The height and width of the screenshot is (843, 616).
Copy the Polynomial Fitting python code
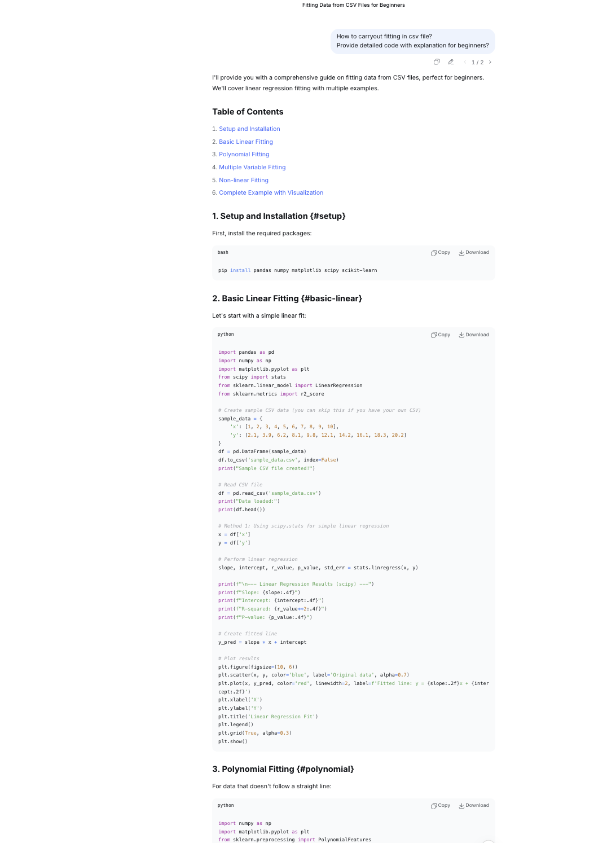[x=441, y=806]
